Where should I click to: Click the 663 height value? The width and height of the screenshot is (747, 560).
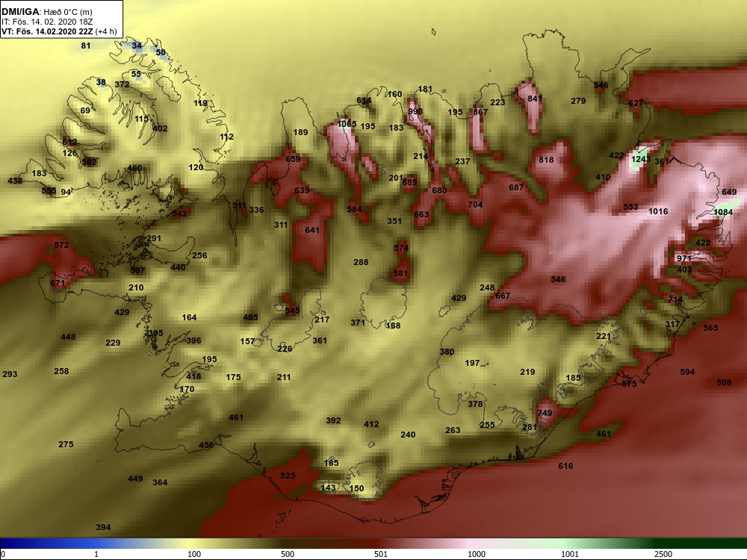tap(421, 214)
